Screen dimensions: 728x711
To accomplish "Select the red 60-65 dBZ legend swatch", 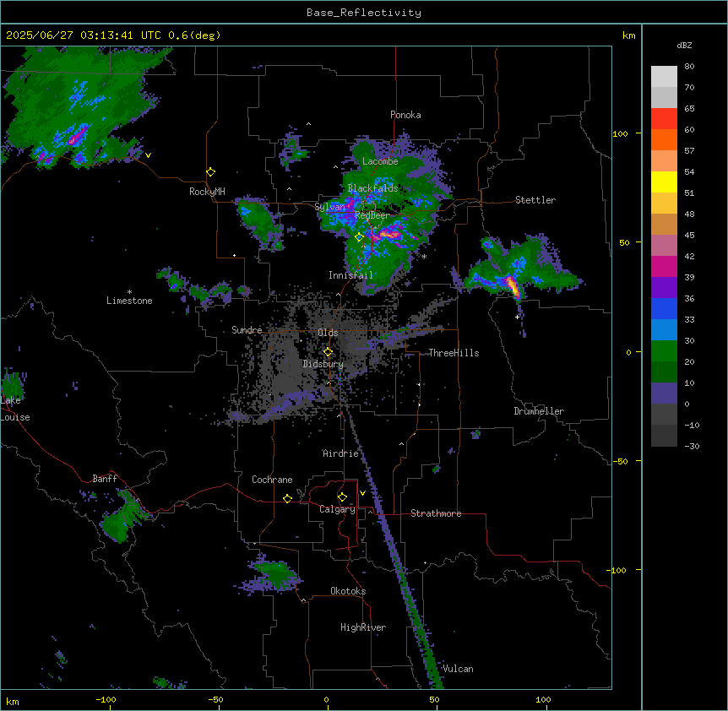I will 664,119.
